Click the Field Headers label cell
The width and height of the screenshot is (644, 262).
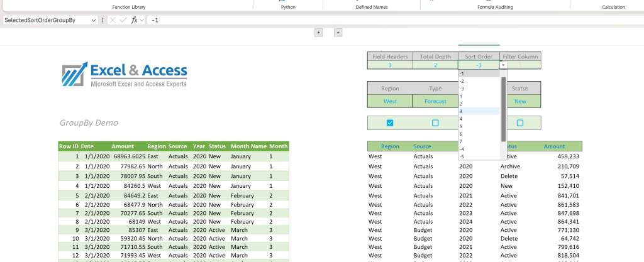[x=390, y=57]
